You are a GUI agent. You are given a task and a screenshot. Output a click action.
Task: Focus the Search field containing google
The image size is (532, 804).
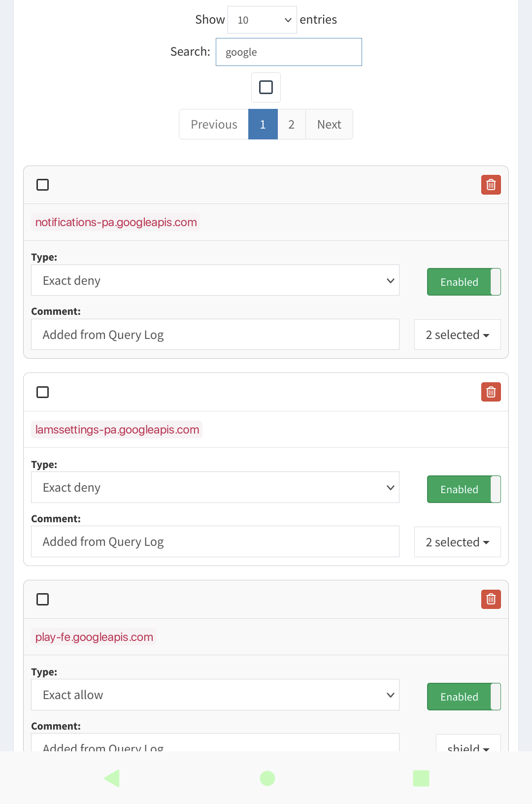point(289,52)
